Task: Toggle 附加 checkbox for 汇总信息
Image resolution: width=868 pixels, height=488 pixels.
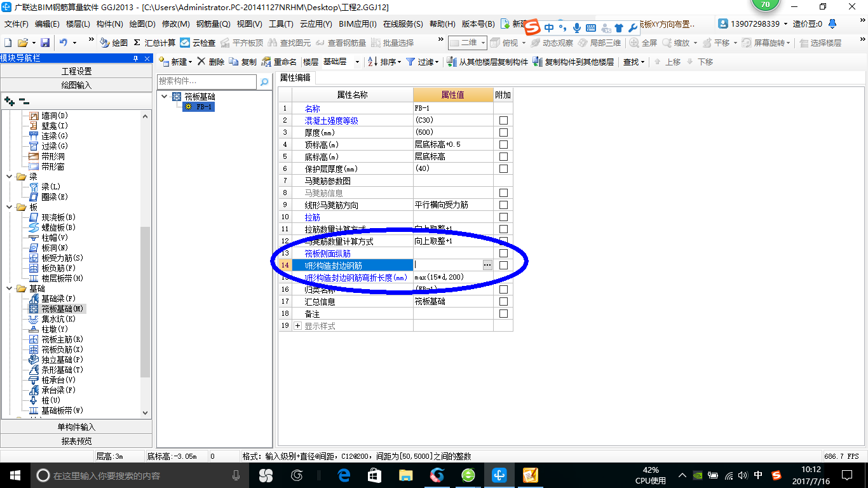Action: point(503,302)
